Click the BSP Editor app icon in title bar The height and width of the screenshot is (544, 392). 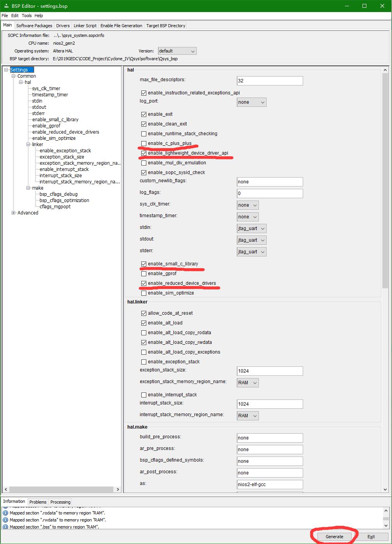tap(5, 6)
